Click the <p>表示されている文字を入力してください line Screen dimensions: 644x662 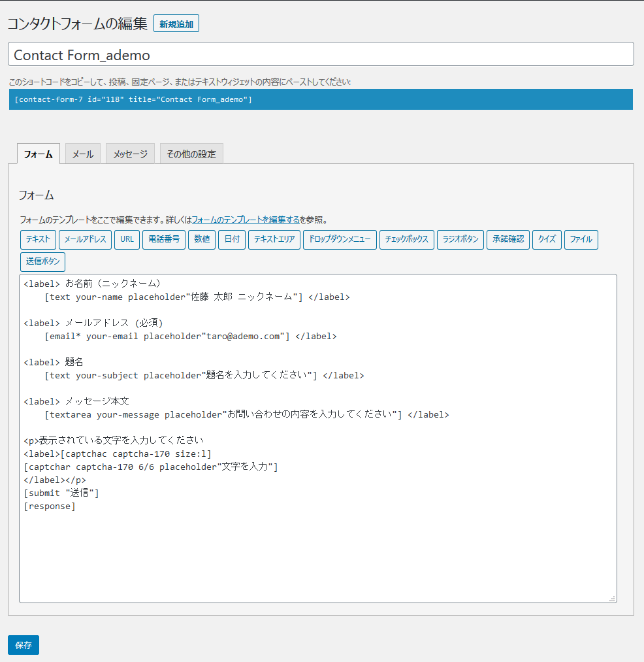(114, 440)
